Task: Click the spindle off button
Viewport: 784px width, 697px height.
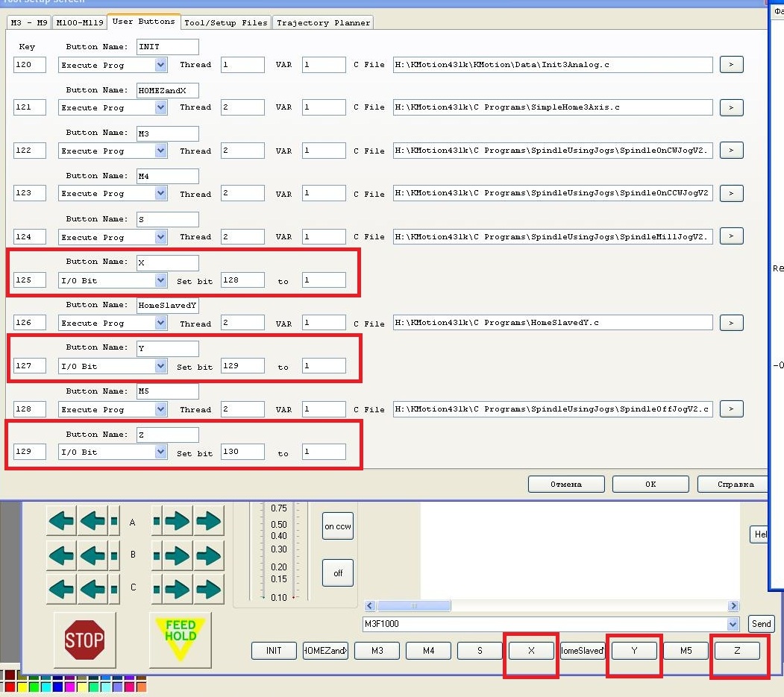Action: point(338,573)
